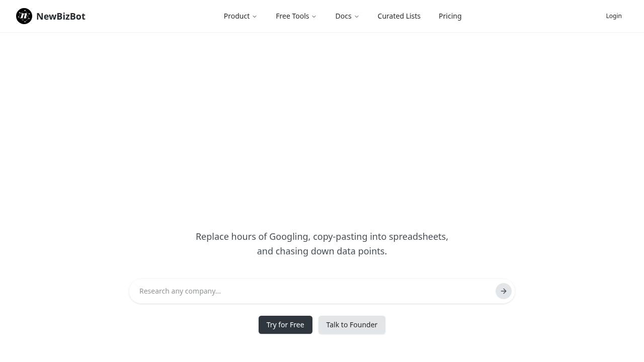The width and height of the screenshot is (644, 362).
Task: Click the dark round brand mark in the header
Action: tap(24, 16)
